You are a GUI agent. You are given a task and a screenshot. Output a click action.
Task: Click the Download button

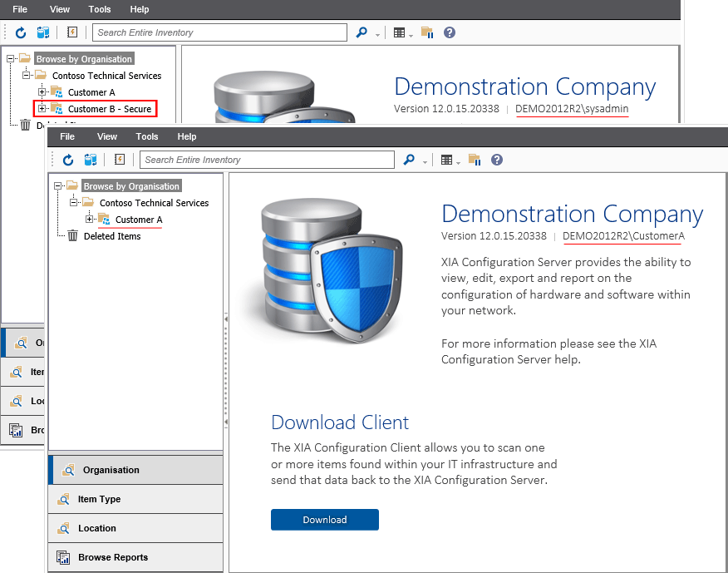pyautogui.click(x=325, y=520)
